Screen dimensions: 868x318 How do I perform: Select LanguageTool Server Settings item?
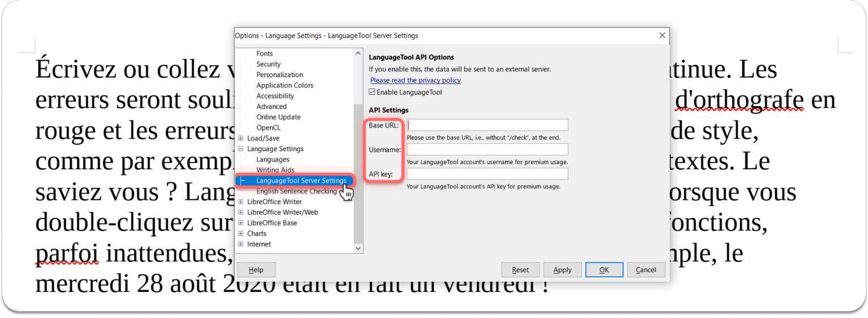(x=301, y=181)
